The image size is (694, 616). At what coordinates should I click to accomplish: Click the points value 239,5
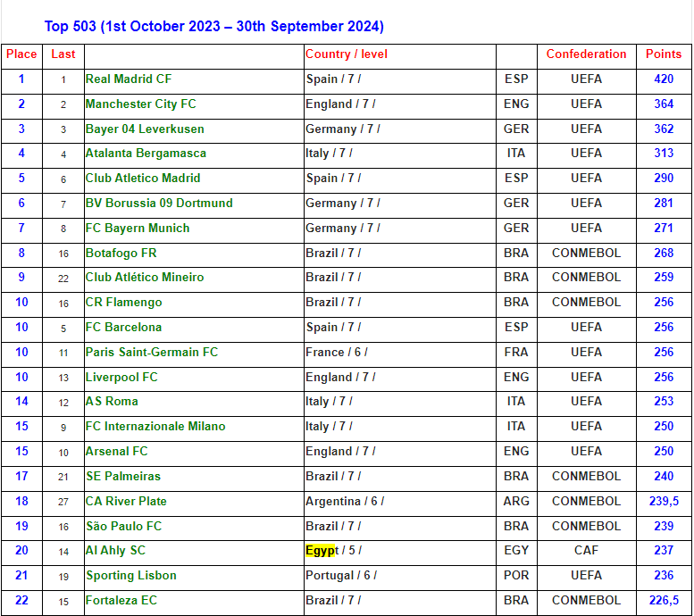pyautogui.click(x=664, y=502)
